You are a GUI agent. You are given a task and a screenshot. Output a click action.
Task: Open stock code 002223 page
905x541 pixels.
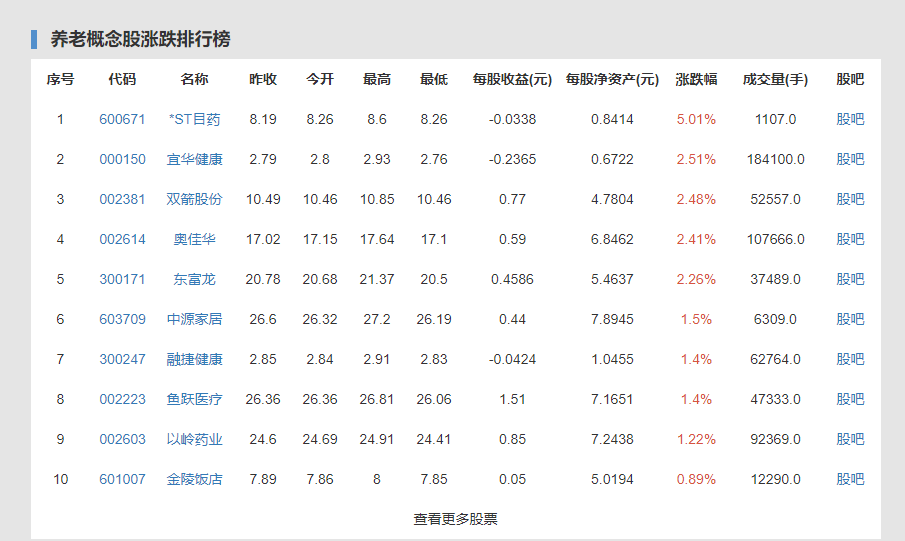pyautogui.click(x=122, y=399)
